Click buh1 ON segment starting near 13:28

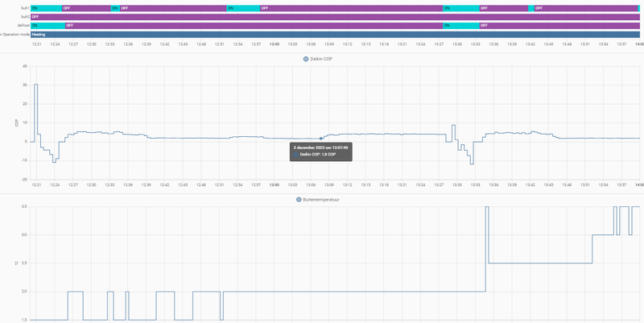(461, 8)
